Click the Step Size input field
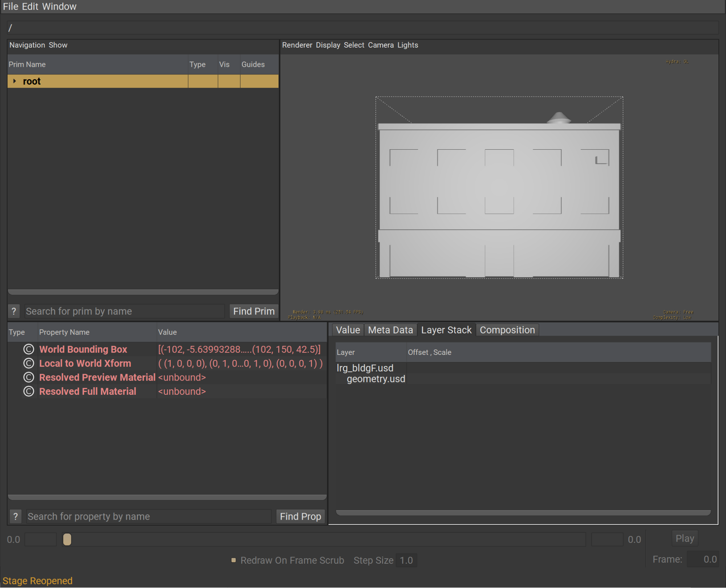 (x=406, y=560)
